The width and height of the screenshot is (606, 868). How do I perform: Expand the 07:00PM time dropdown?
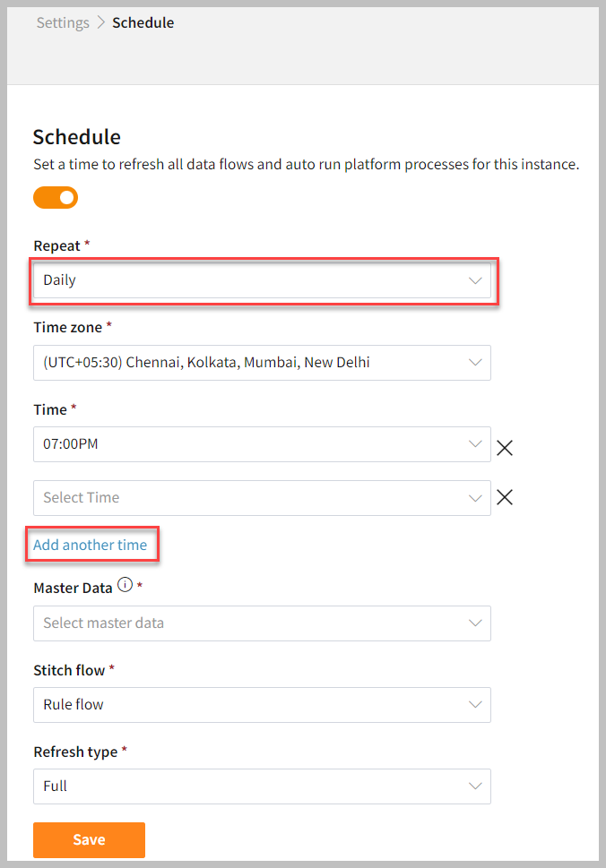pos(251,444)
